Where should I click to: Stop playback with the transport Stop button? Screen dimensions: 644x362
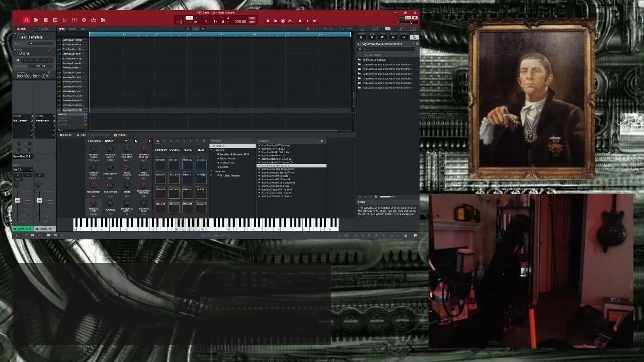tap(300, 21)
